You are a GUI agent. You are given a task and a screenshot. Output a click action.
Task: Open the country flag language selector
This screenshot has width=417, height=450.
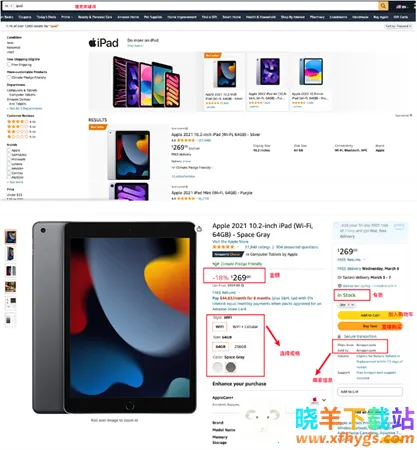pos(402,6)
